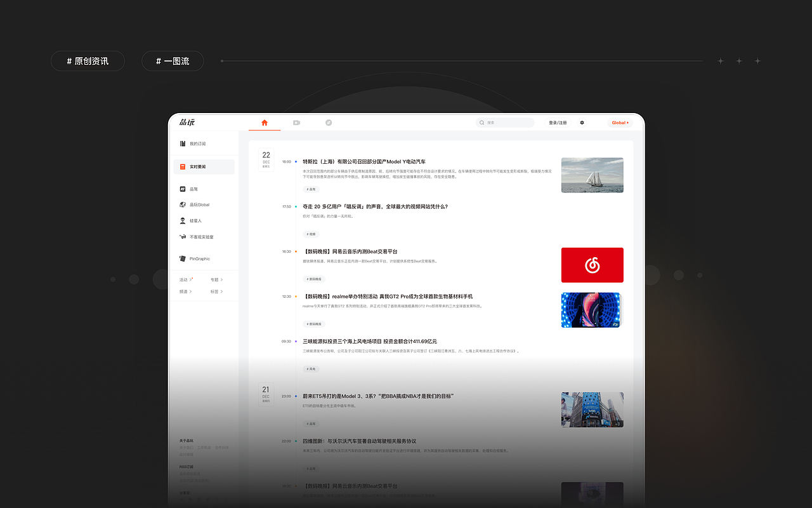Click the 不客观实验室 glasses icon
The height and width of the screenshot is (508, 812).
(x=183, y=237)
